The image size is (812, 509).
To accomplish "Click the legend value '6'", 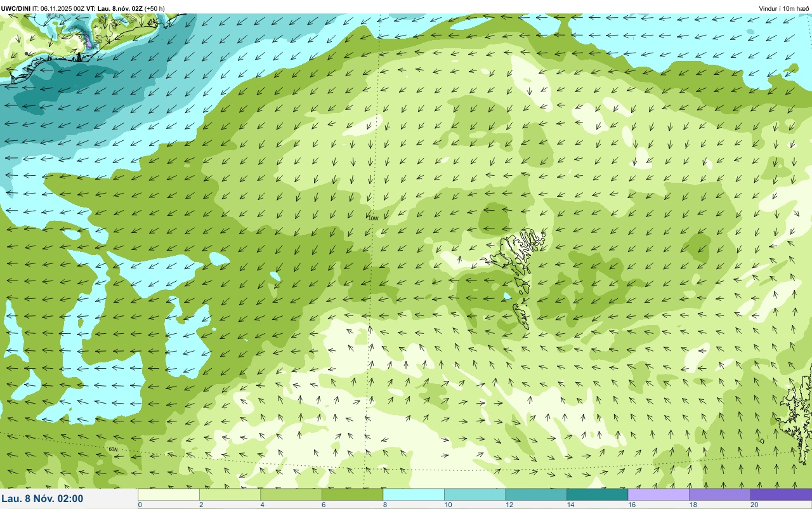I will [323, 505].
